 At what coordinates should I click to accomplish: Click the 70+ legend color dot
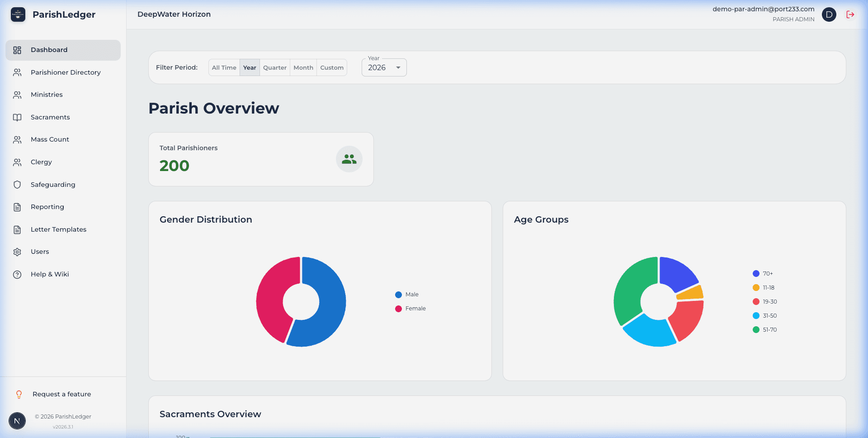755,273
